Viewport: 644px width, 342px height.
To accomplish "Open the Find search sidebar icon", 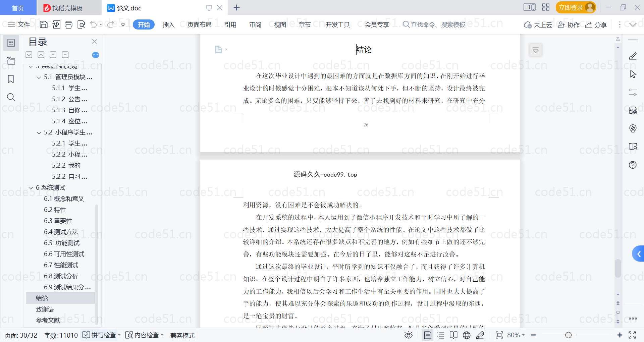I will pyautogui.click(x=11, y=97).
